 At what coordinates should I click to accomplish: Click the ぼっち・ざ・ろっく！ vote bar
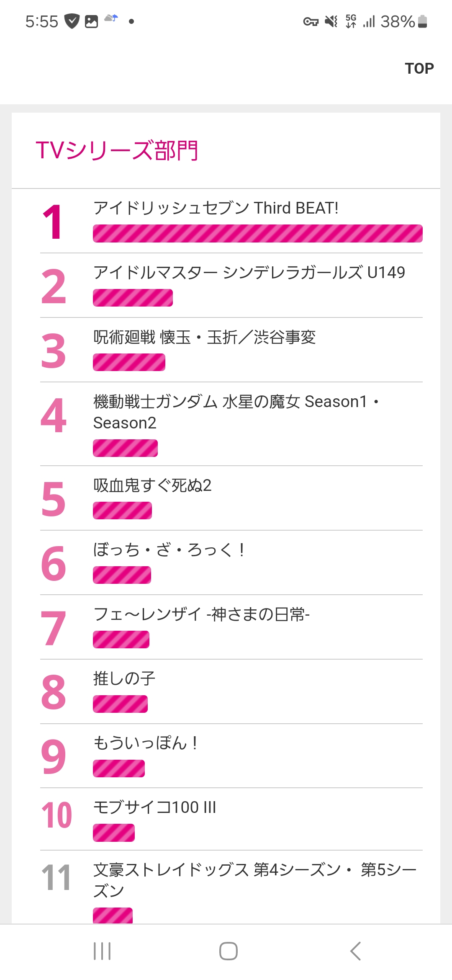[122, 575]
